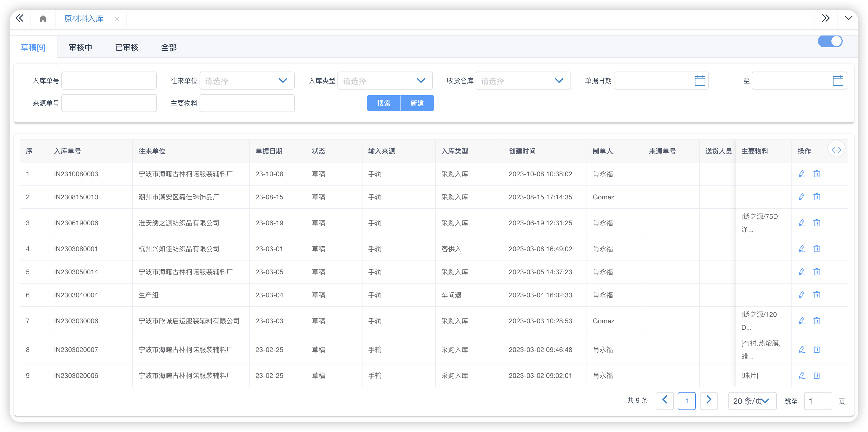The width and height of the screenshot is (868, 432).
Task: Open calendar for end date after 至
Action: click(838, 81)
